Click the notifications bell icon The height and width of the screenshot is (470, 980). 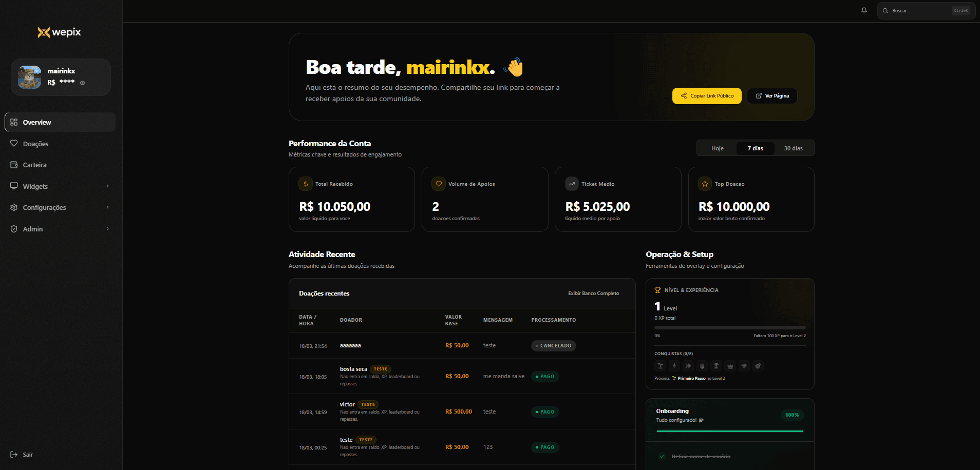click(x=863, y=10)
